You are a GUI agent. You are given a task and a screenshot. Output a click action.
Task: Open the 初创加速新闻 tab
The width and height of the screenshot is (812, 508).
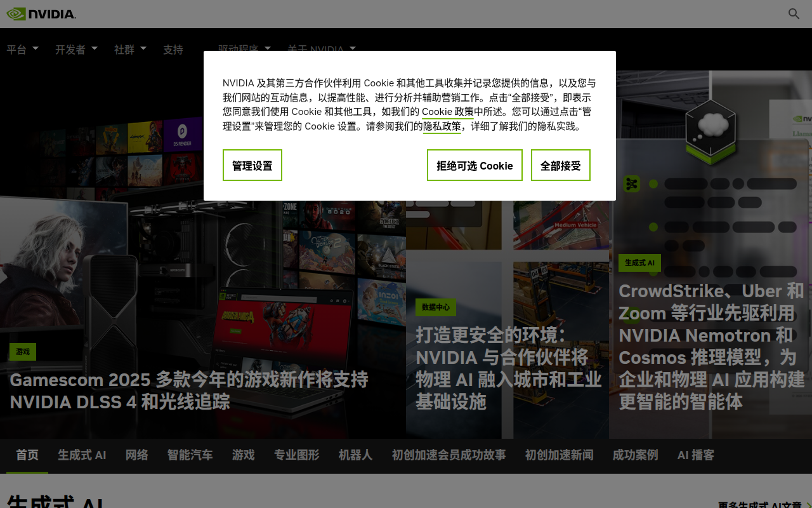(560, 455)
